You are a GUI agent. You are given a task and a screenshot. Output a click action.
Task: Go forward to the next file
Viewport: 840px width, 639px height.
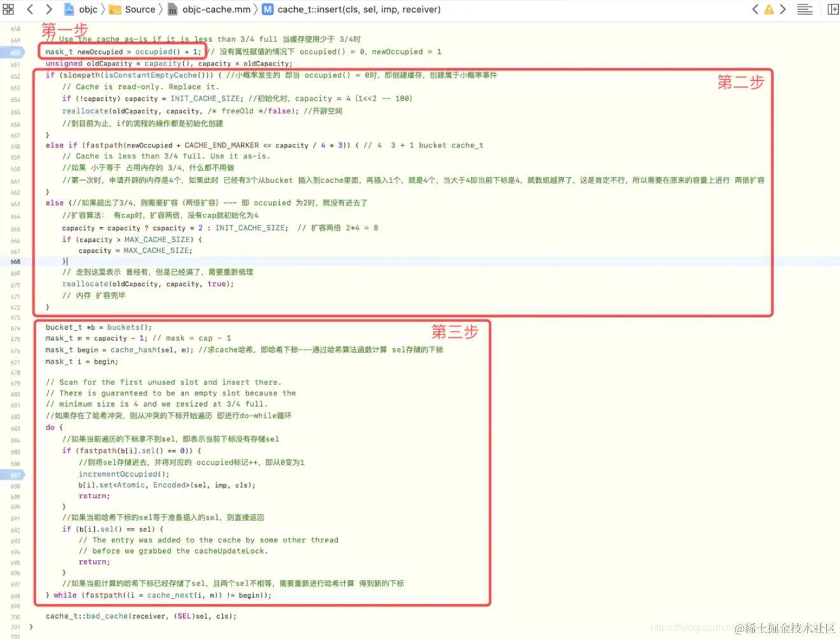(x=48, y=9)
